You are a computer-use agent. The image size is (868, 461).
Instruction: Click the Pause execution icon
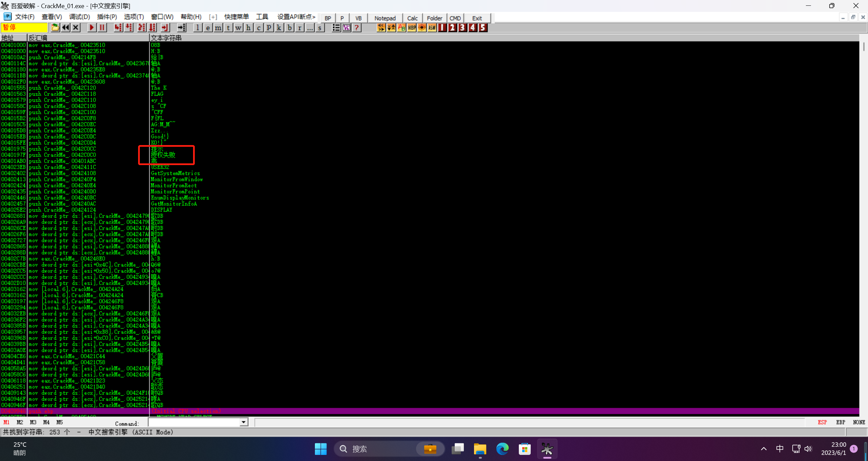click(x=102, y=28)
